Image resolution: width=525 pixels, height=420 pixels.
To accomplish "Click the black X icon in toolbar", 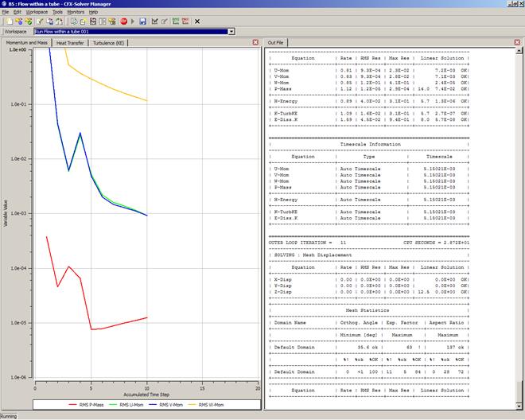I will coord(197,21).
